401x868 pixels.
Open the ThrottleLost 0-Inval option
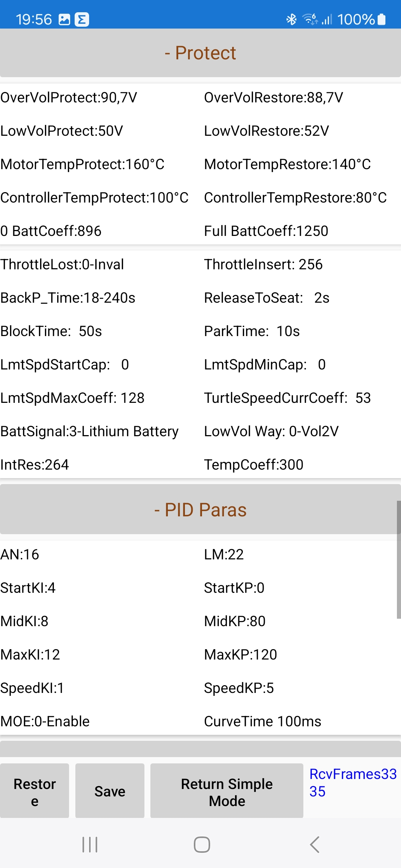pos(62,264)
